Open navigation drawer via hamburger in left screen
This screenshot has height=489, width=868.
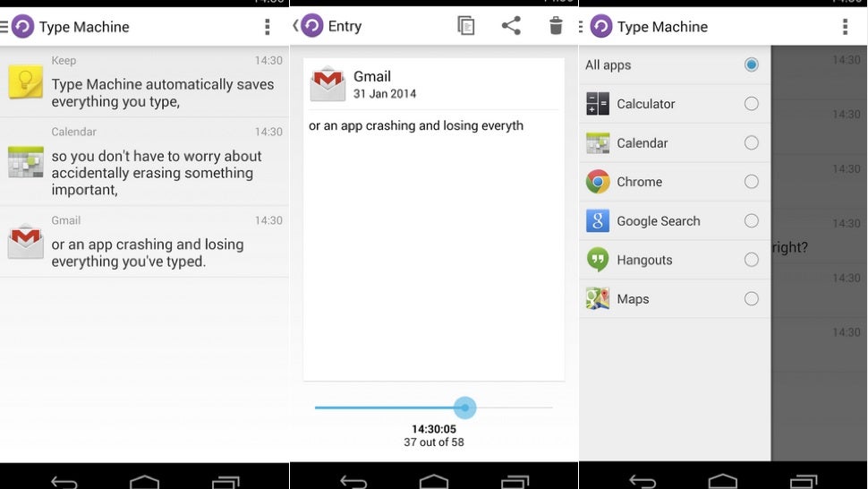(4, 27)
